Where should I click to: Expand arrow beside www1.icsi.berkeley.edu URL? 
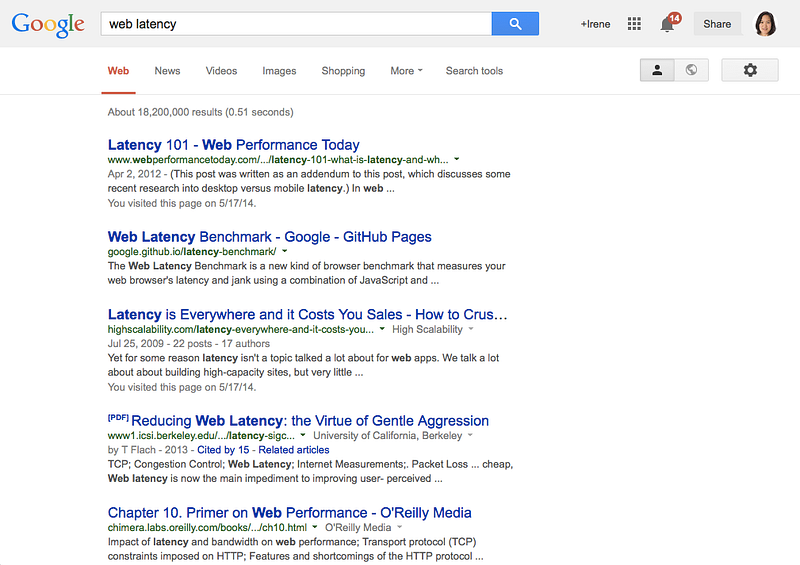pos(303,435)
